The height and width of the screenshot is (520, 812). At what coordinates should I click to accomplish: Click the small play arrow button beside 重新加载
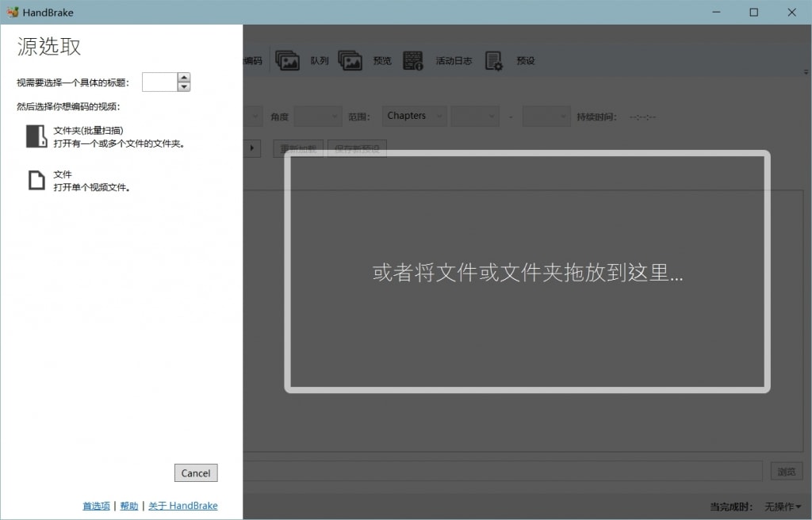pos(251,148)
